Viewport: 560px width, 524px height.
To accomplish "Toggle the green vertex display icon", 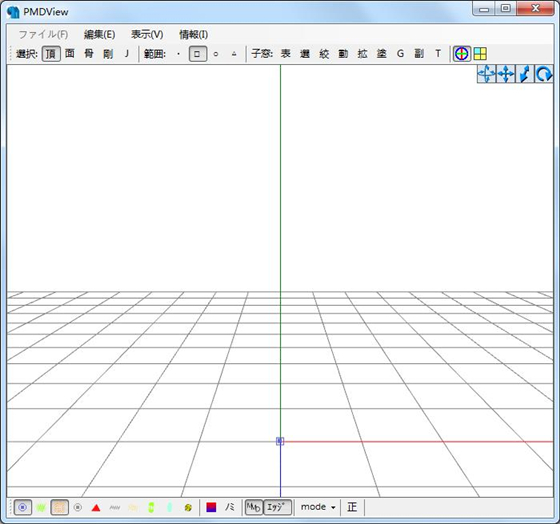I will [x=41, y=508].
